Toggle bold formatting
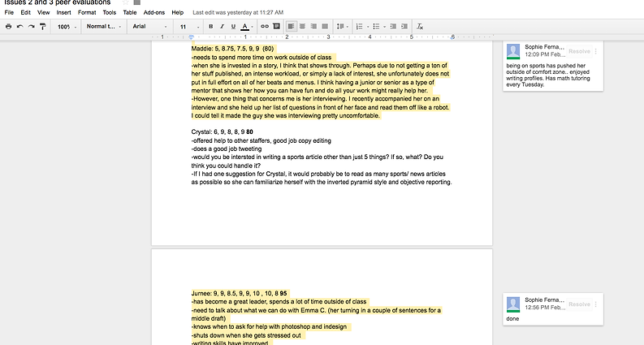The image size is (644, 345). tap(210, 27)
